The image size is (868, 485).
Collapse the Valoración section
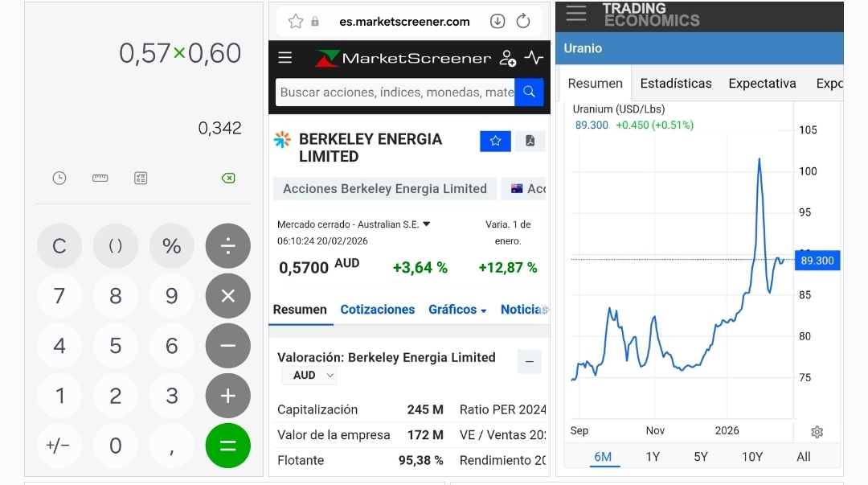(529, 362)
